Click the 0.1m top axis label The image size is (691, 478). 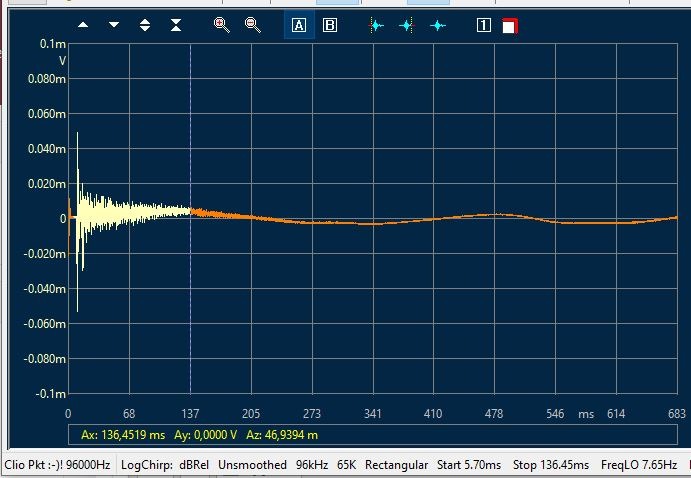pos(53,44)
